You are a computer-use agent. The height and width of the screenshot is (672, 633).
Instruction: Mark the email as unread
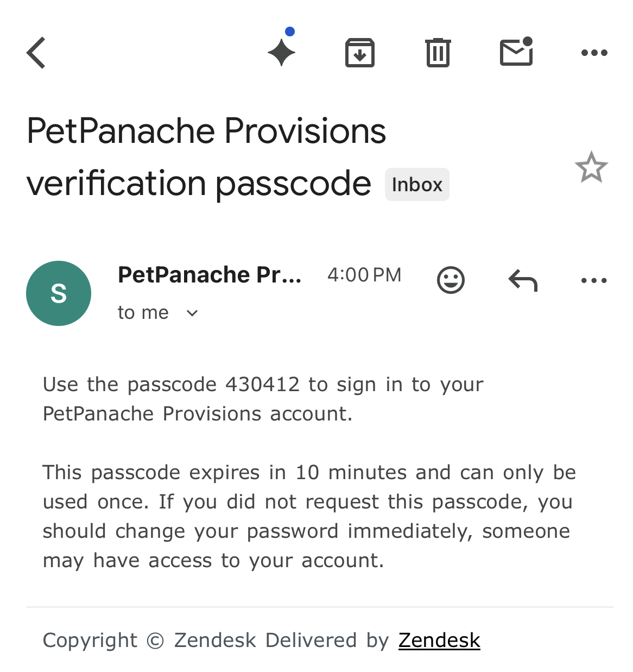(x=516, y=52)
